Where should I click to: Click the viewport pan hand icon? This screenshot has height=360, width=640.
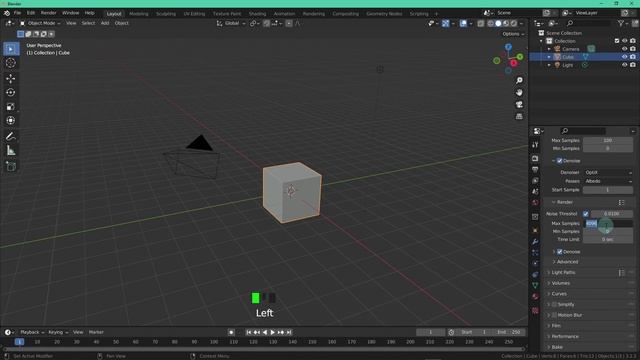click(519, 93)
